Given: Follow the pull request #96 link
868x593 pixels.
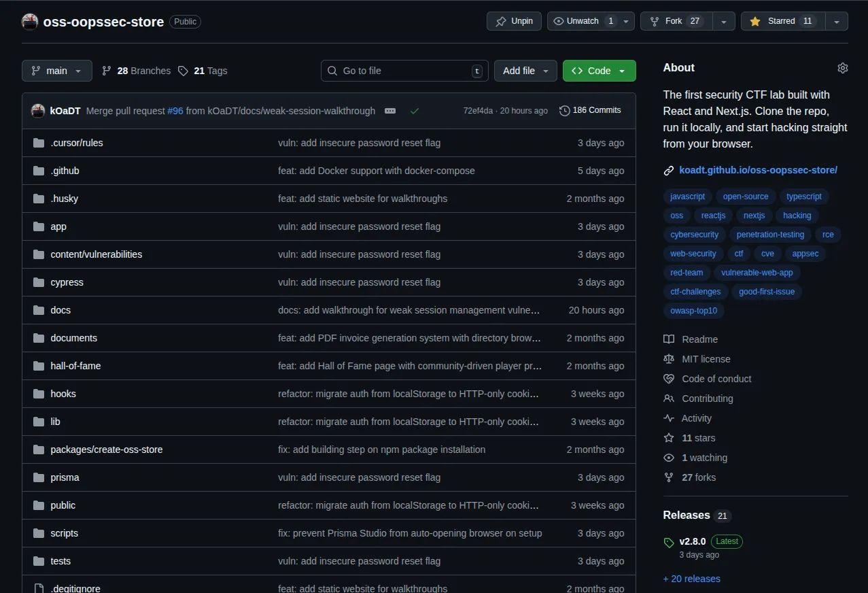Looking at the screenshot, I should tap(175, 110).
